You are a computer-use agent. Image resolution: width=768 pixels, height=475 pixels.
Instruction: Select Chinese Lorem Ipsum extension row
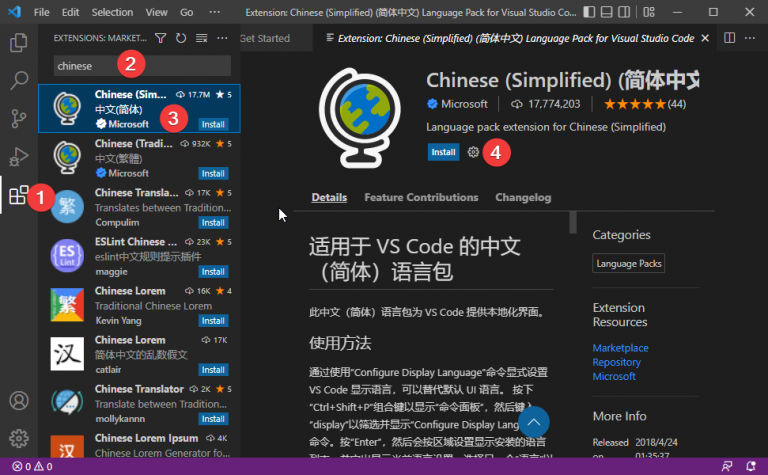pyautogui.click(x=139, y=445)
